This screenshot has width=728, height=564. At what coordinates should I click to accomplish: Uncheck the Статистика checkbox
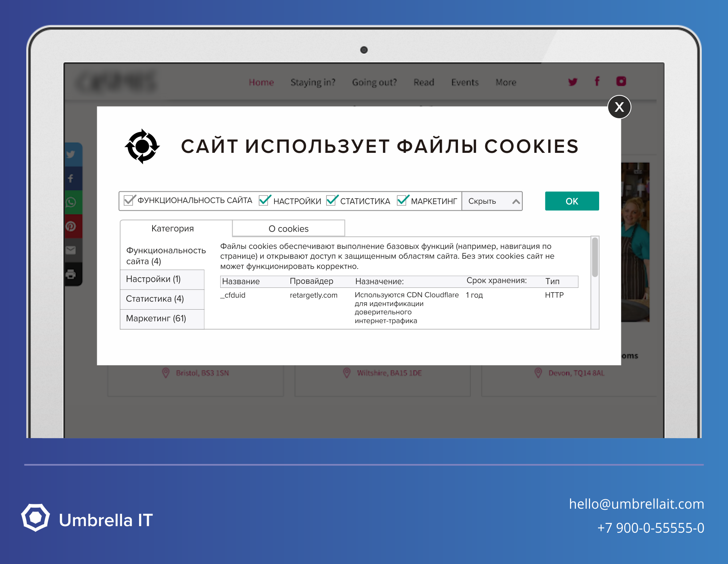point(332,200)
